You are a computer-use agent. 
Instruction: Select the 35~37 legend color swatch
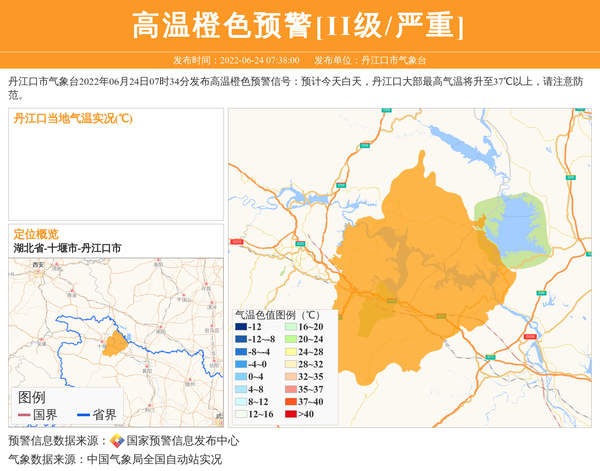click(292, 389)
